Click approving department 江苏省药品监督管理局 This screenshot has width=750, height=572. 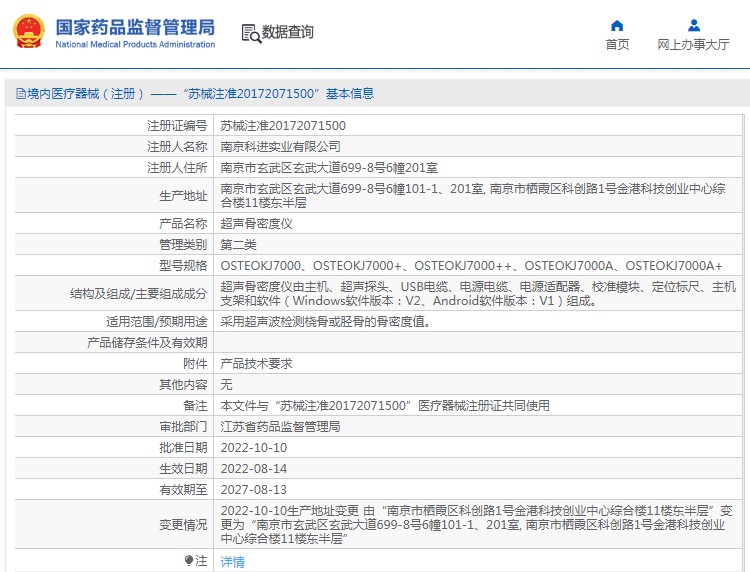point(280,427)
